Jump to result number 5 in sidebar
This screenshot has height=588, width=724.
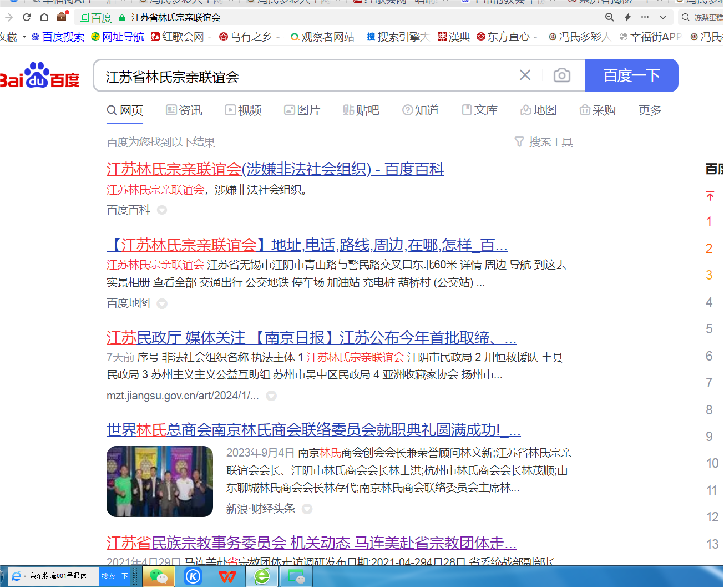tap(709, 329)
